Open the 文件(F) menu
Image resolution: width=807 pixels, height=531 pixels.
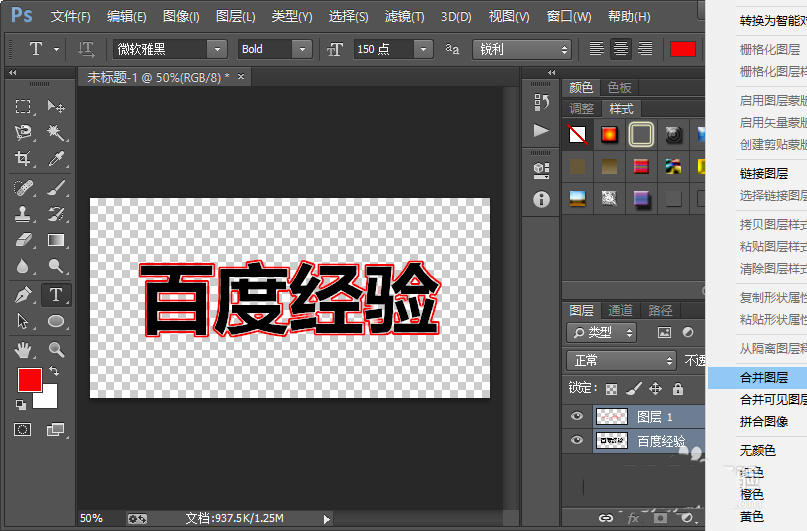pyautogui.click(x=70, y=16)
